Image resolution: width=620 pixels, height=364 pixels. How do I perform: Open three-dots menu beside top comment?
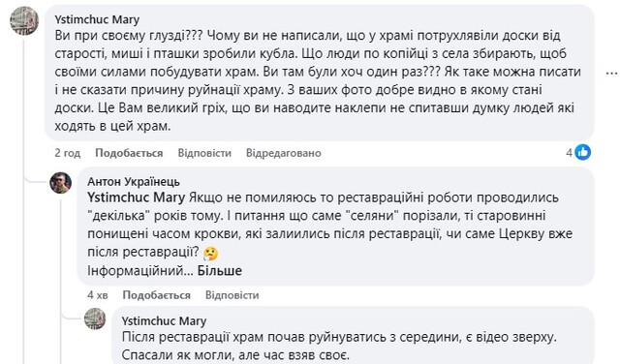pyautogui.click(x=611, y=74)
